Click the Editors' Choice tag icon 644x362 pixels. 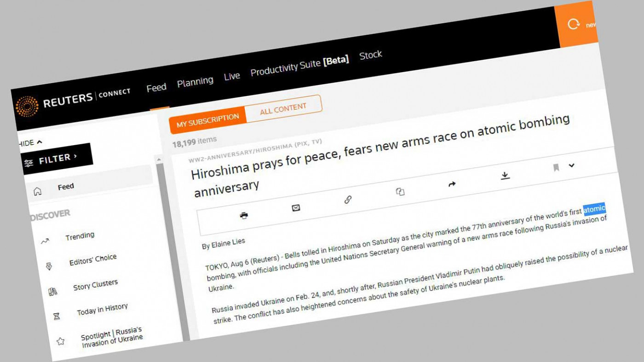(x=49, y=266)
